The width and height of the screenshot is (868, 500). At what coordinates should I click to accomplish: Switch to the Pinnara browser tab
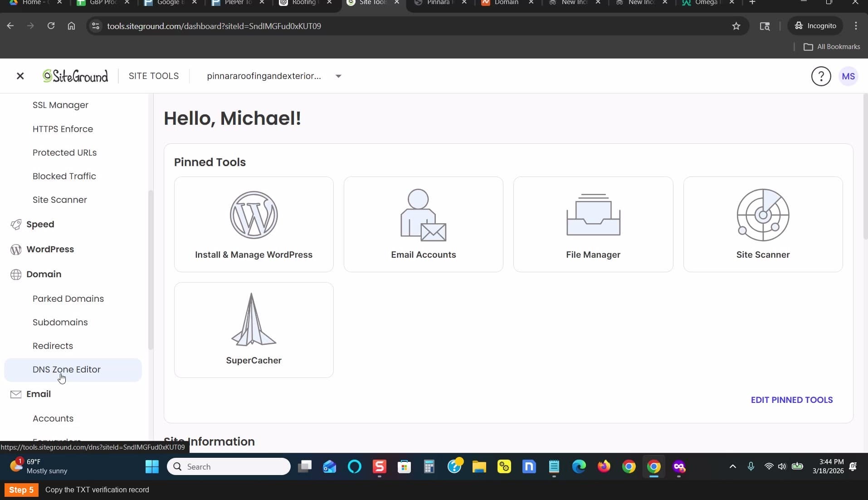click(x=440, y=3)
